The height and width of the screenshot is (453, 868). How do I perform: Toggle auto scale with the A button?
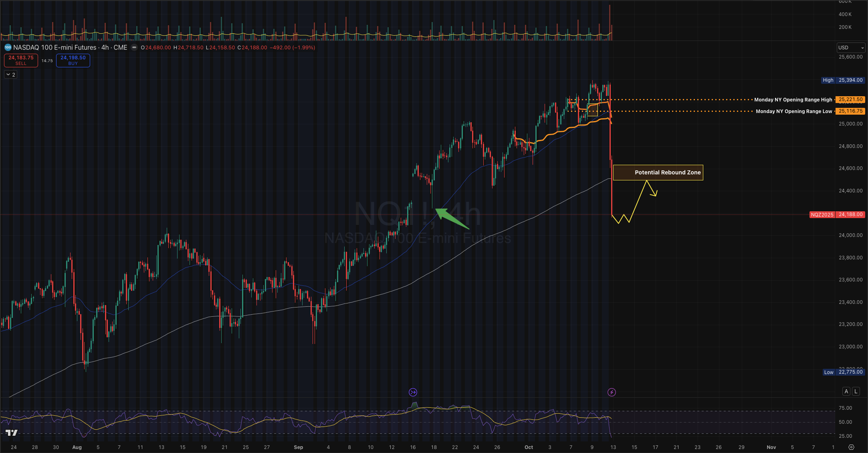pos(846,391)
